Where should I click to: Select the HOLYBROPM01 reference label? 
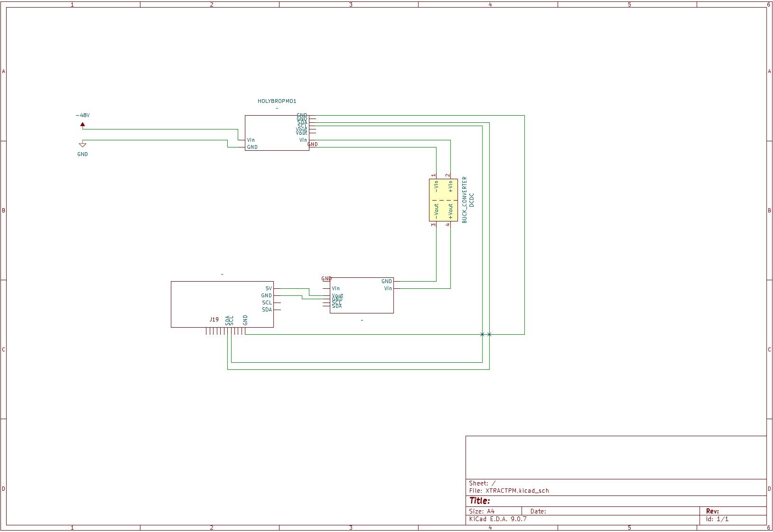(277, 101)
